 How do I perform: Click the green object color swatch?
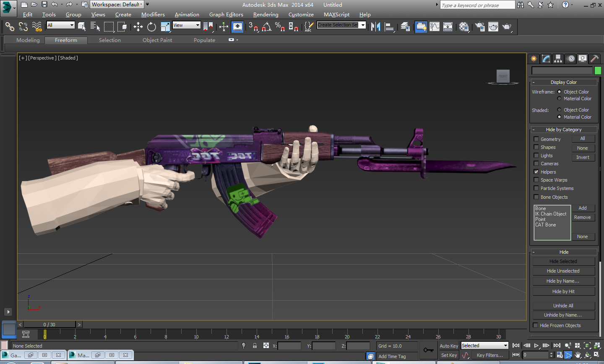(x=598, y=70)
